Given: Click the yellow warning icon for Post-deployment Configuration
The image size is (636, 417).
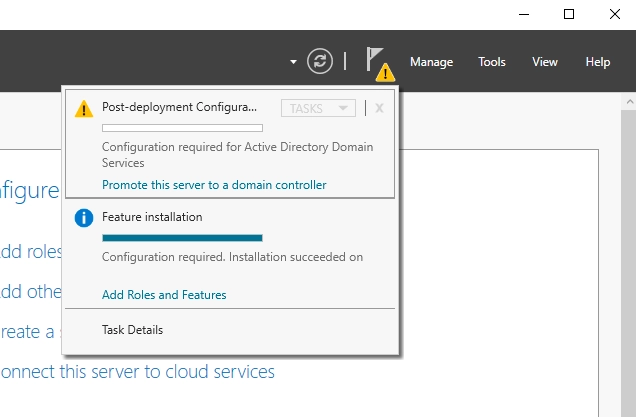Looking at the screenshot, I should 84,108.
